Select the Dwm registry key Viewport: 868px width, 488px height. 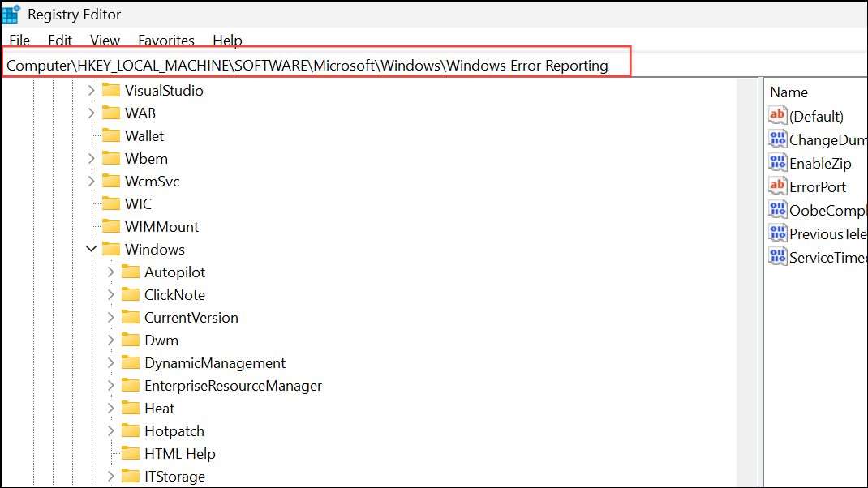163,340
